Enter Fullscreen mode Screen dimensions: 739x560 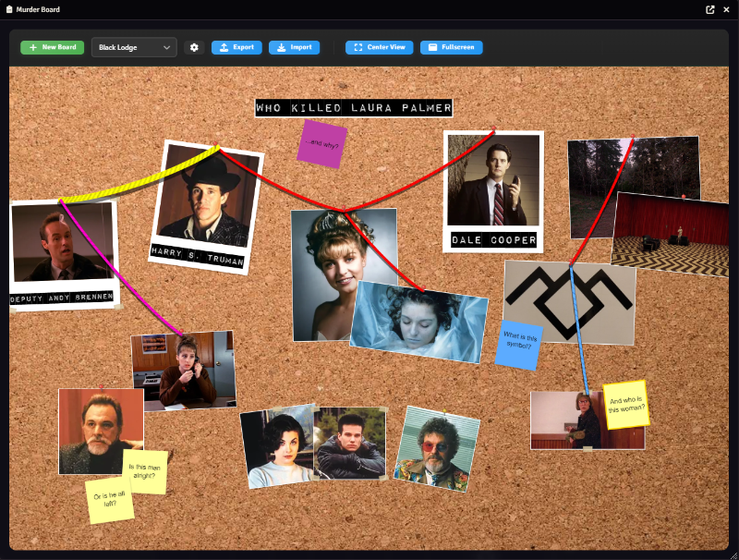pos(451,47)
